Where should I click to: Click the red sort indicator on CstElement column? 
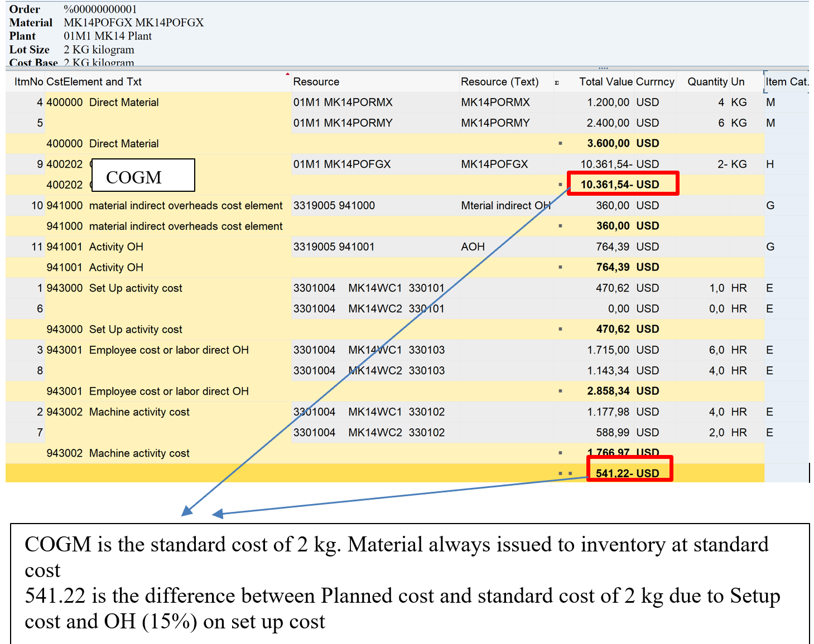287,74
